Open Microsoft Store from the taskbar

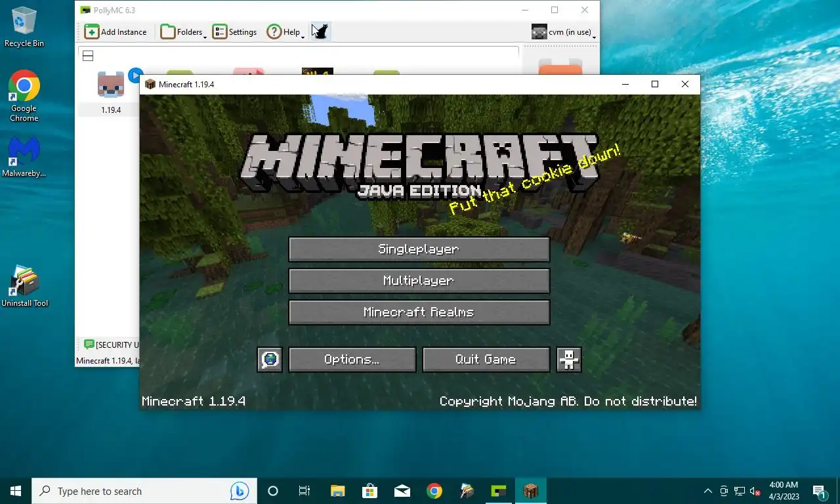[369, 491]
